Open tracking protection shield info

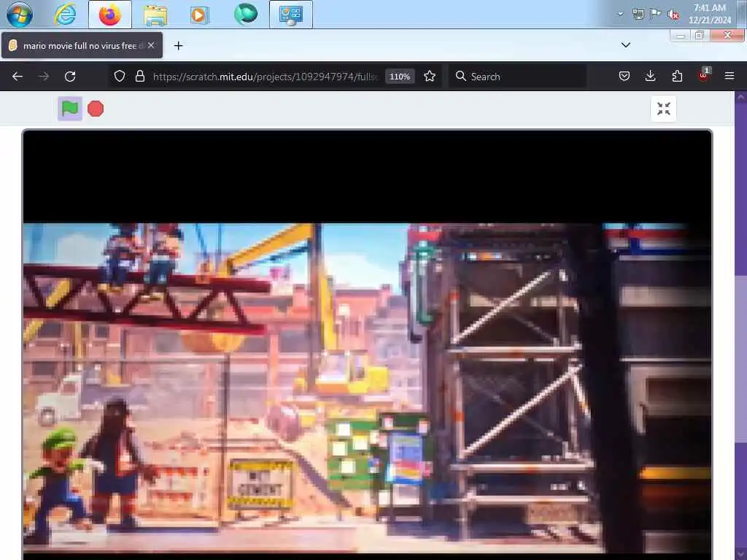pos(120,76)
